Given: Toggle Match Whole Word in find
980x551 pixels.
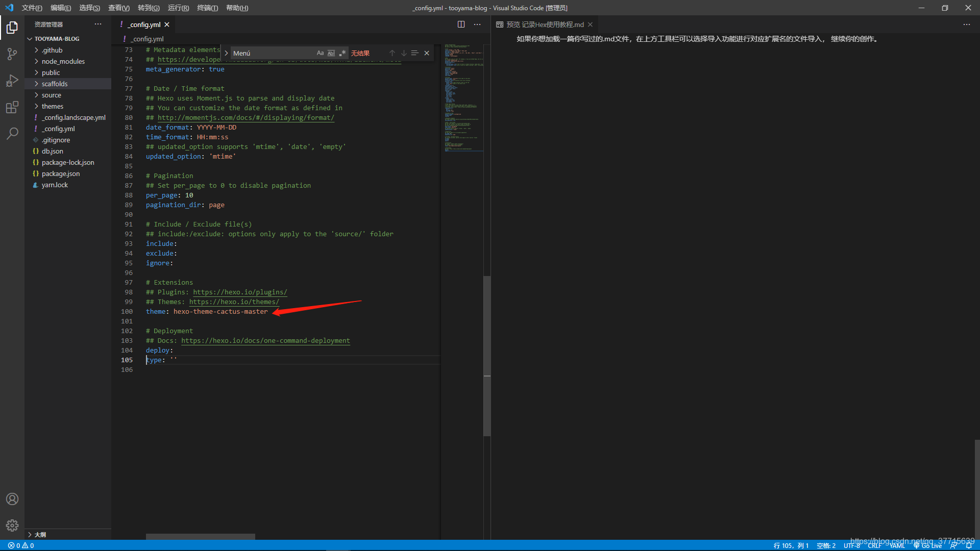Looking at the screenshot, I should (331, 53).
